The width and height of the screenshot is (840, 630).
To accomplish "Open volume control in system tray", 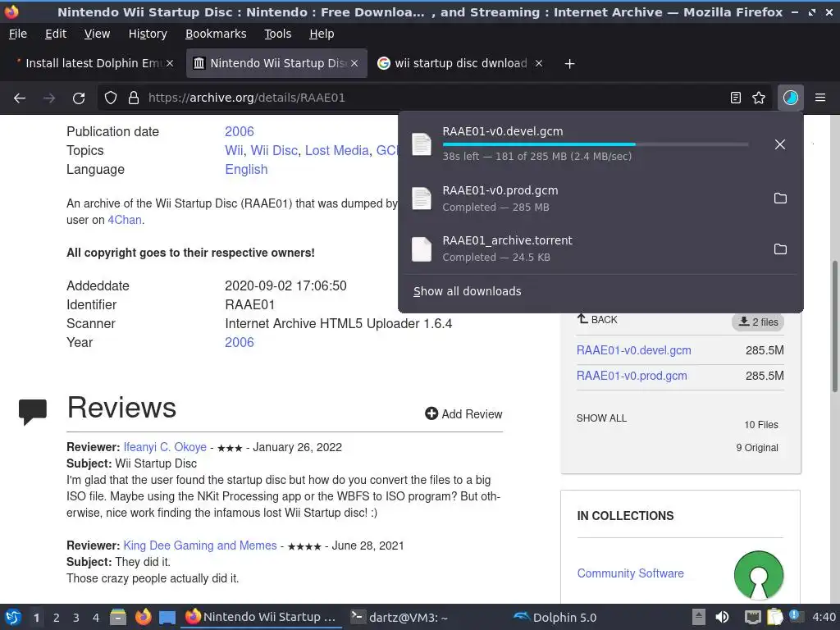I will 722,617.
